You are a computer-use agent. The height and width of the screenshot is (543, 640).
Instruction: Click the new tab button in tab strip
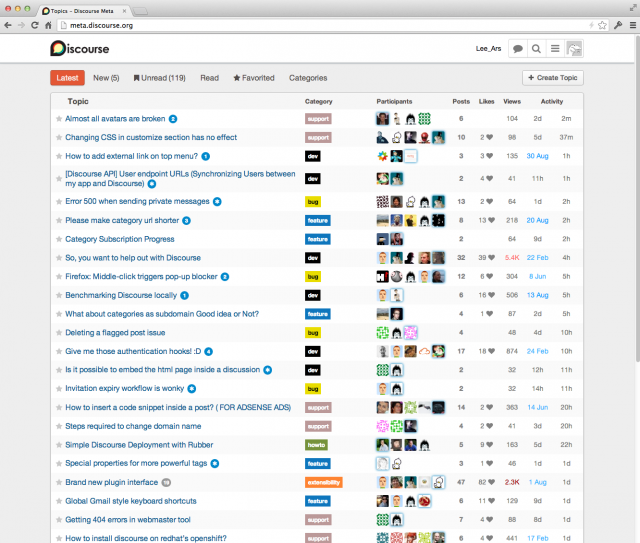click(140, 11)
